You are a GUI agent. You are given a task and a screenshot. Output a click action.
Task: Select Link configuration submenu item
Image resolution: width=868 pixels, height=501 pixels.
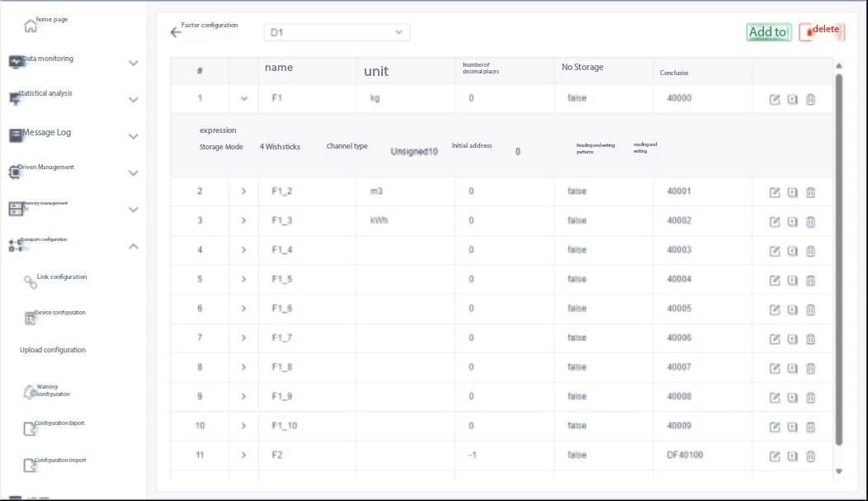pyautogui.click(x=61, y=276)
